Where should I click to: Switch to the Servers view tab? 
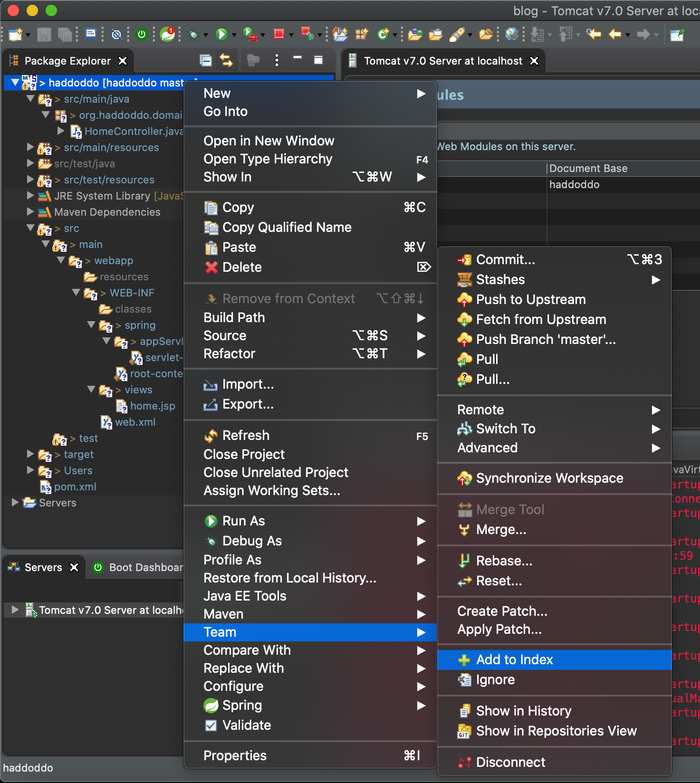(43, 567)
